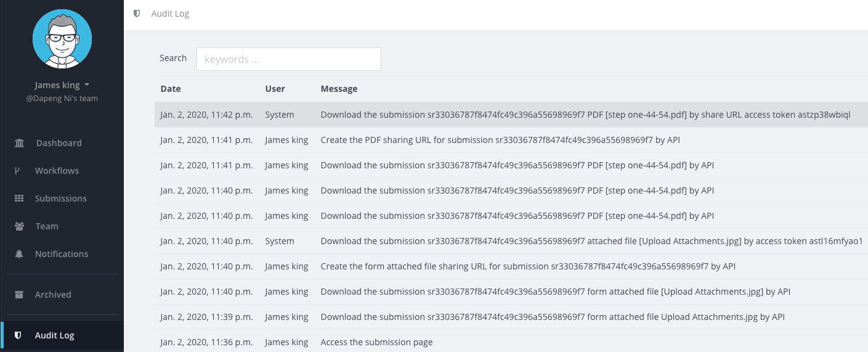Click the Date column header
Screen dimensions: 868x352
coord(171,89)
